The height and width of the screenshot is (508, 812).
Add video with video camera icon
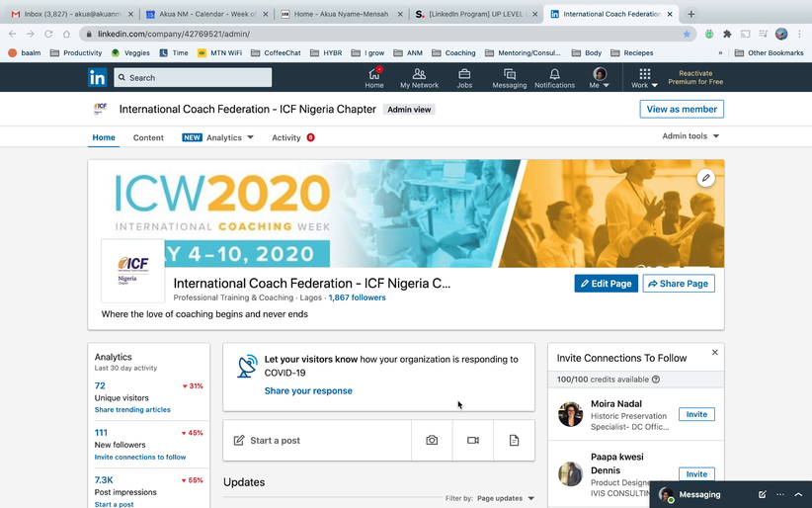[x=473, y=440]
